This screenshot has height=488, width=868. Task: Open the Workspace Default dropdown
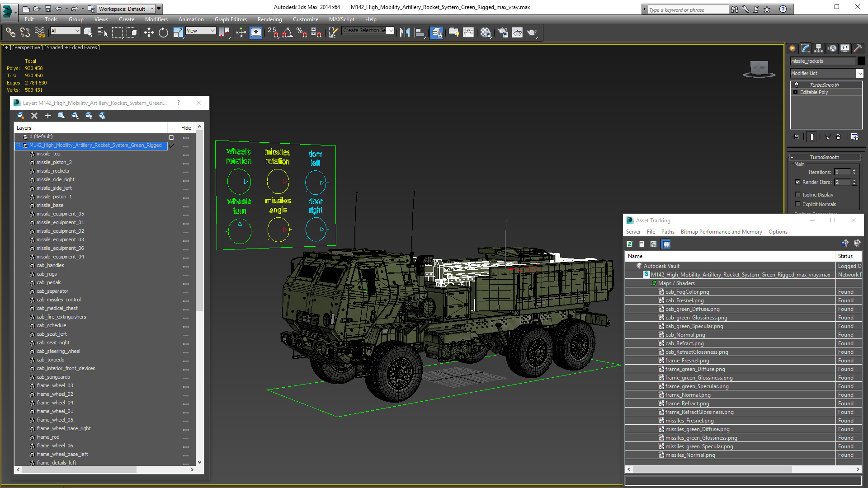[x=127, y=9]
